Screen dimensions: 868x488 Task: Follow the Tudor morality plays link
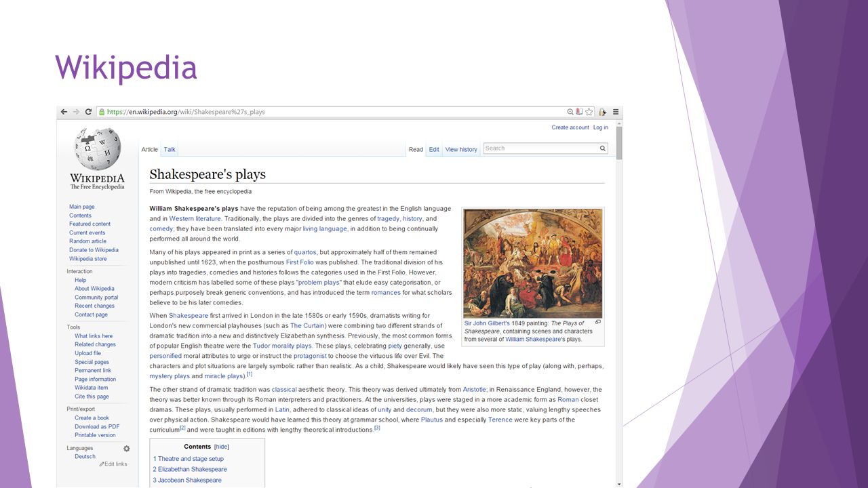[282, 346]
